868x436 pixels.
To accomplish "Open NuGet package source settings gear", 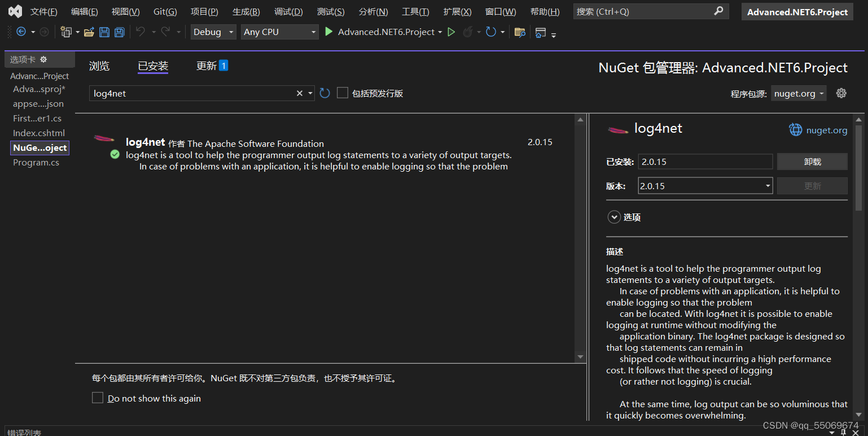I will (x=841, y=93).
